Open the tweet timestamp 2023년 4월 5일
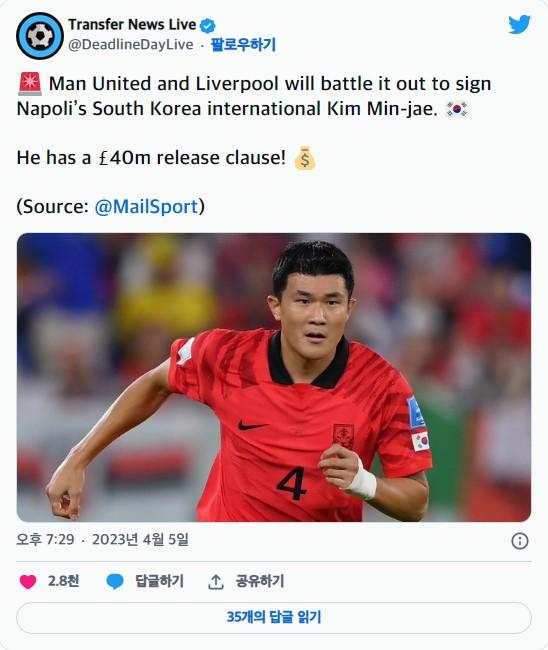The height and width of the screenshot is (650, 548). 140,539
